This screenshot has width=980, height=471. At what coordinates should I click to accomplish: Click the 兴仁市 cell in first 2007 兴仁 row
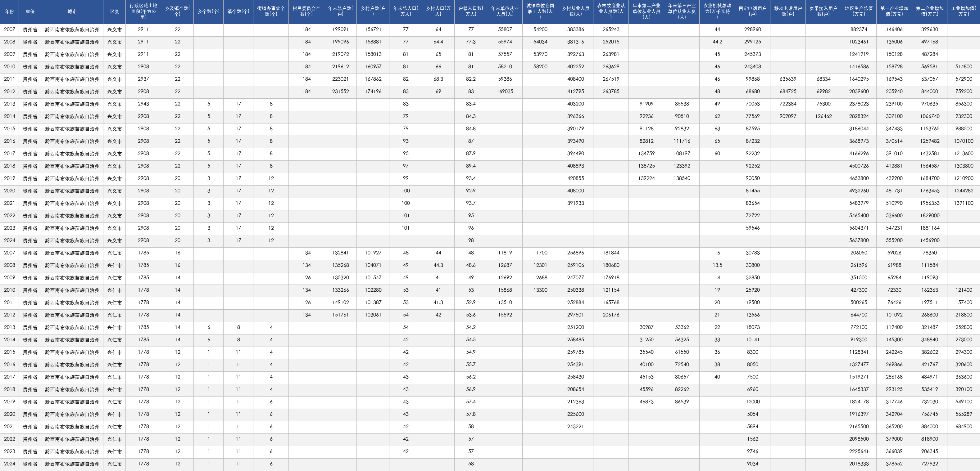point(115,253)
